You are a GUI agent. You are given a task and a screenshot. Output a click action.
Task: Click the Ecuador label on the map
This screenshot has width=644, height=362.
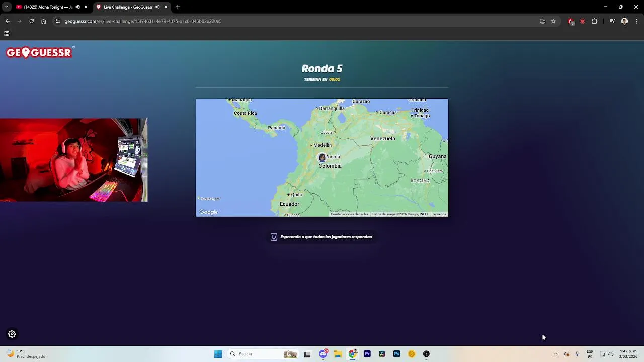pyautogui.click(x=289, y=204)
